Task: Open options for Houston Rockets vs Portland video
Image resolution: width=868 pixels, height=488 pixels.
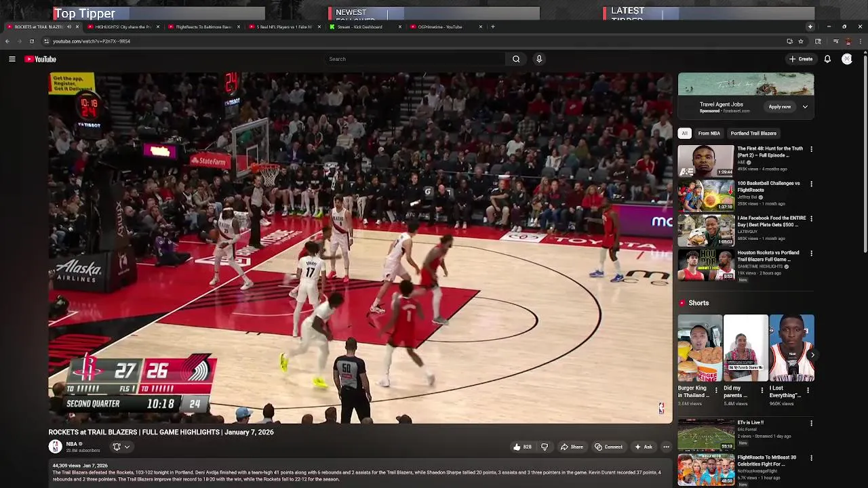Action: pyautogui.click(x=811, y=253)
